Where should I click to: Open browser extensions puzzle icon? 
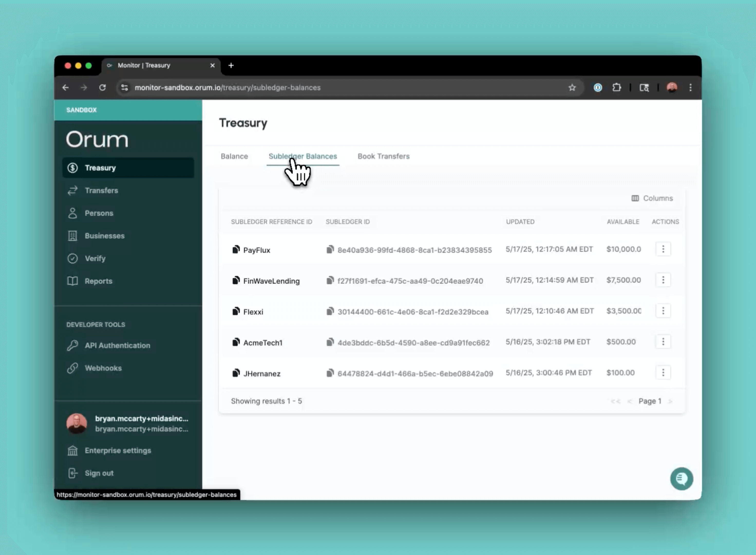[x=616, y=88]
